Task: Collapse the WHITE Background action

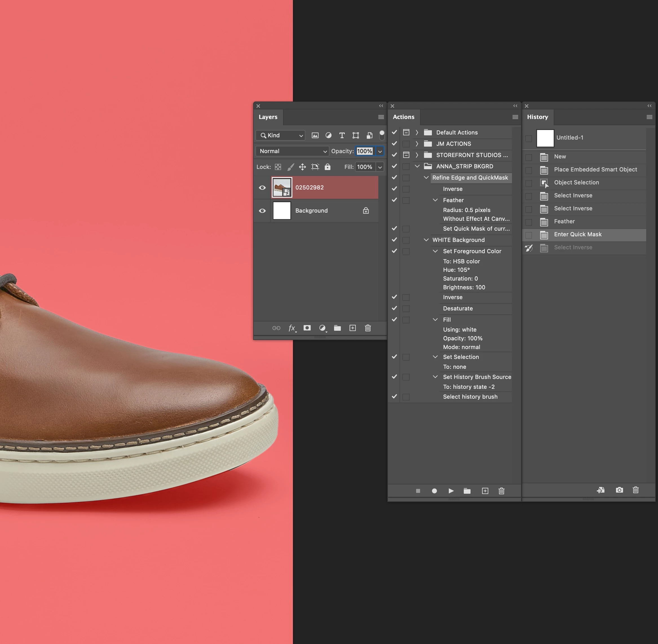Action: [x=426, y=240]
